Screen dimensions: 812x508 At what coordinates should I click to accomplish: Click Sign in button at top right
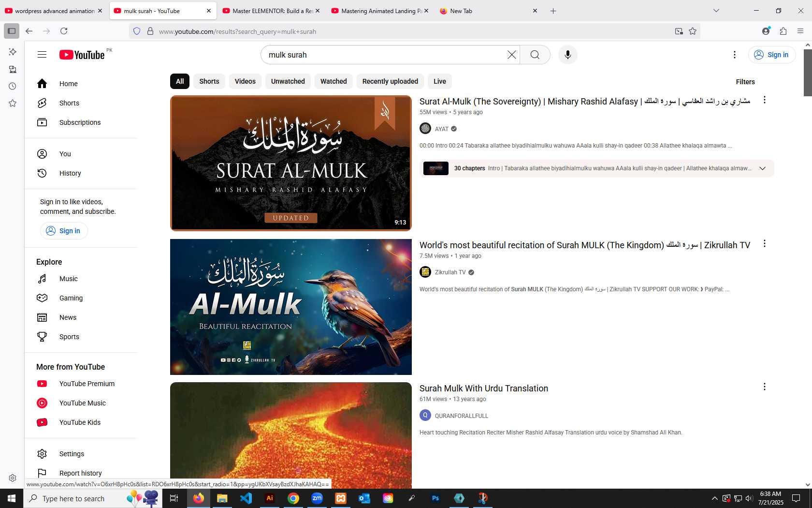tap(771, 55)
